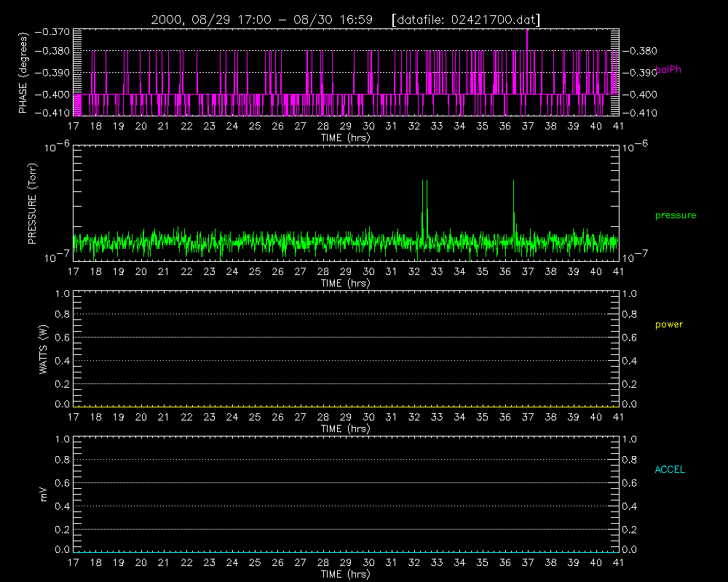Click the 1.0 tick on mV left axis
This screenshot has width=728, height=582.
[x=62, y=439]
